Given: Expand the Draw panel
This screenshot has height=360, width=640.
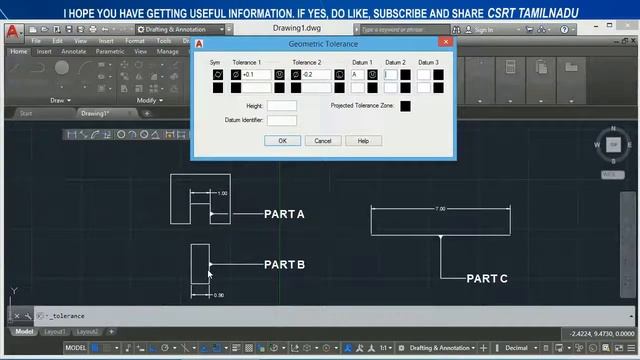Looking at the screenshot, I should [60, 100].
